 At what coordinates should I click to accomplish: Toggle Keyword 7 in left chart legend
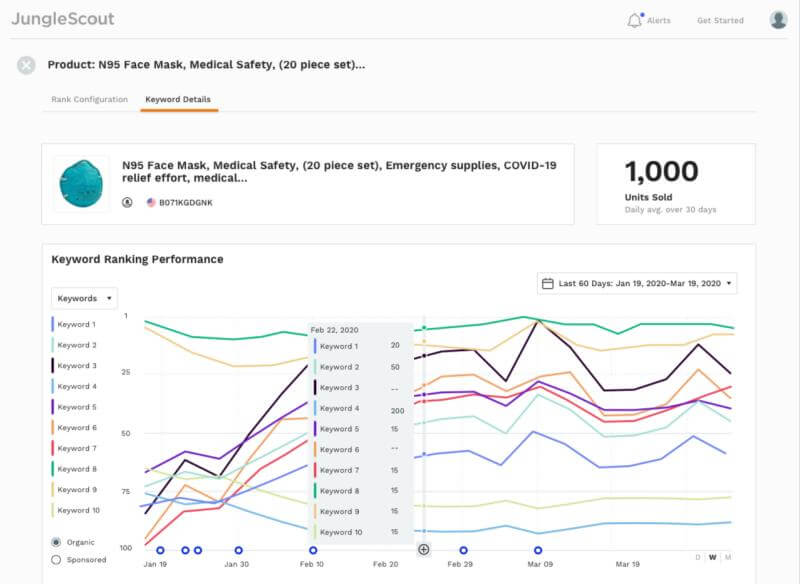(74, 448)
